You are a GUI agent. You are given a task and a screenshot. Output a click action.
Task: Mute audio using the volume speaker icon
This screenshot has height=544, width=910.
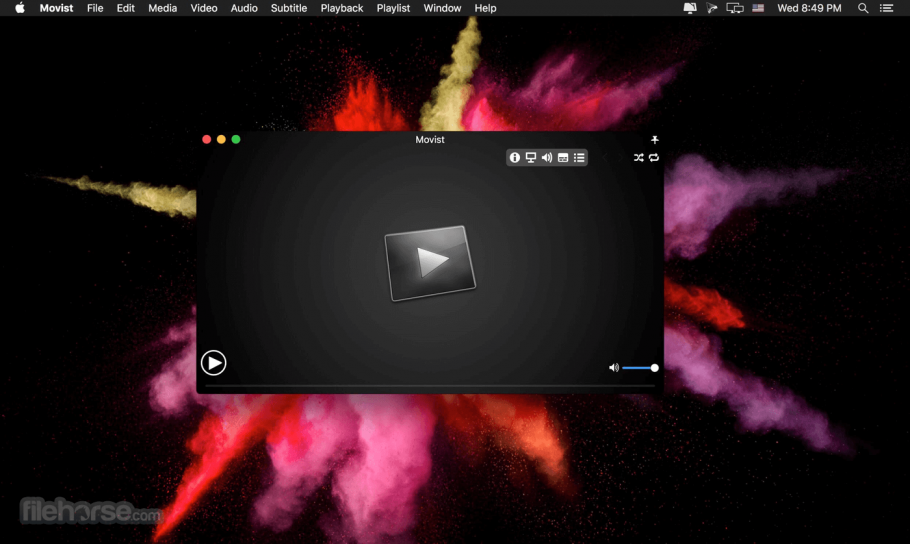pos(614,368)
